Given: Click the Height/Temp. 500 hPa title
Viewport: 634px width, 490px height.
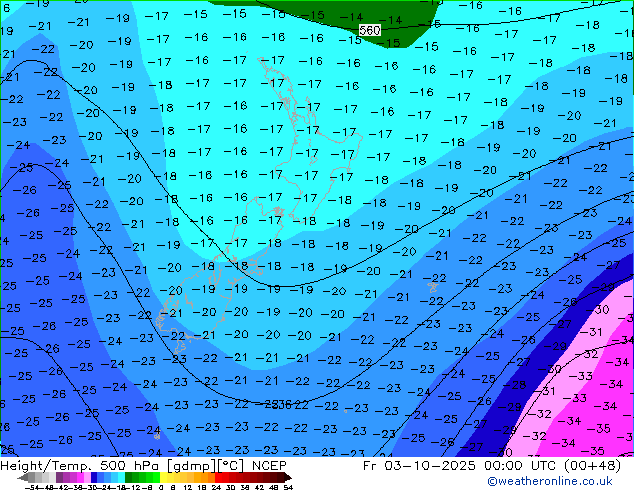Looking at the screenshot, I should pos(73,466).
